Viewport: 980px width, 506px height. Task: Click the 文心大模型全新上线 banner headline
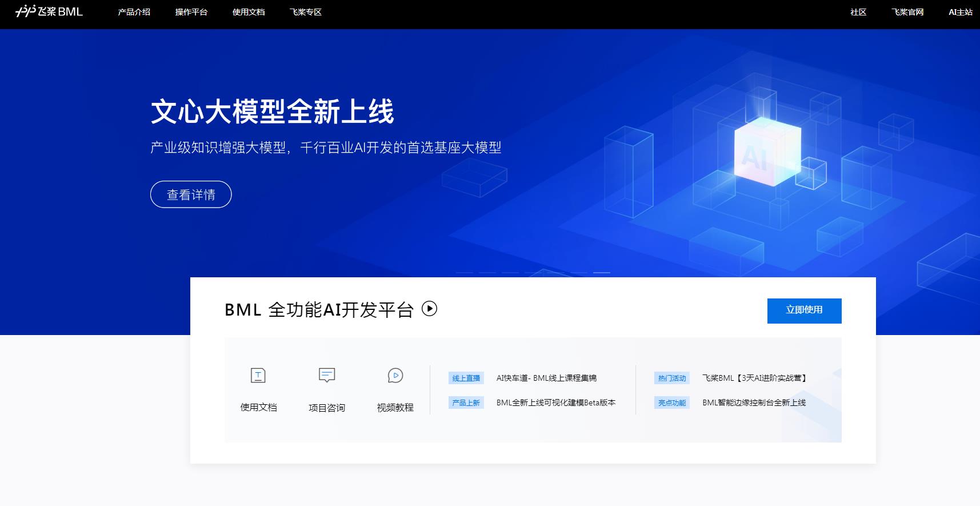point(273,111)
